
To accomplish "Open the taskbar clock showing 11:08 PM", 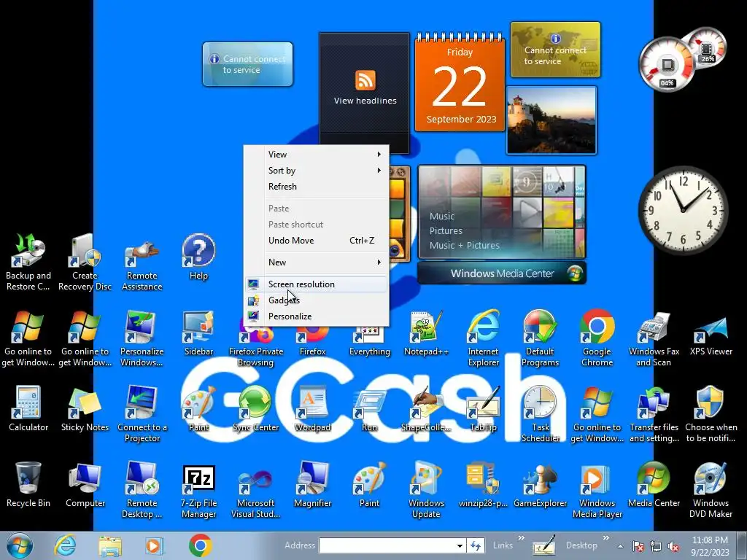I will tap(711, 546).
